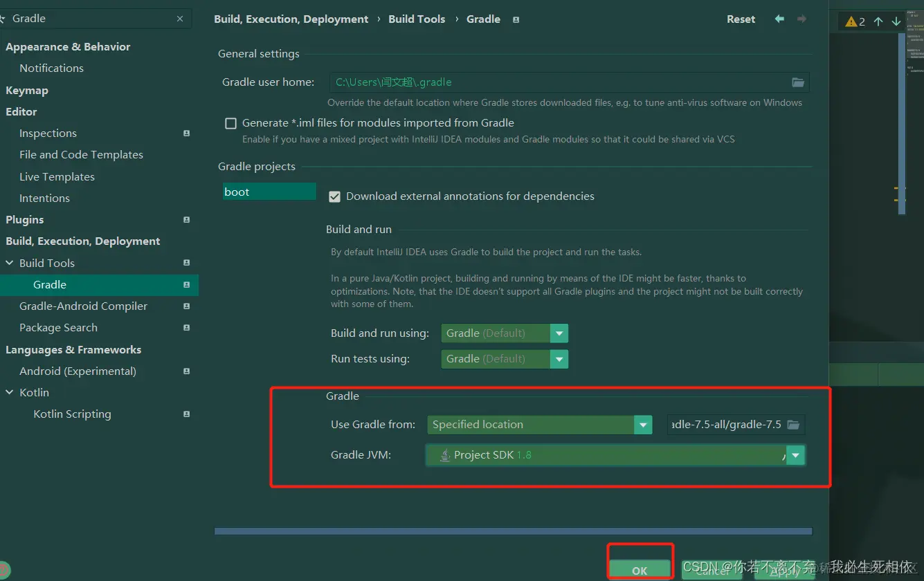Jump to previous highlighted problem in editor
The image size is (924, 581).
click(x=878, y=21)
